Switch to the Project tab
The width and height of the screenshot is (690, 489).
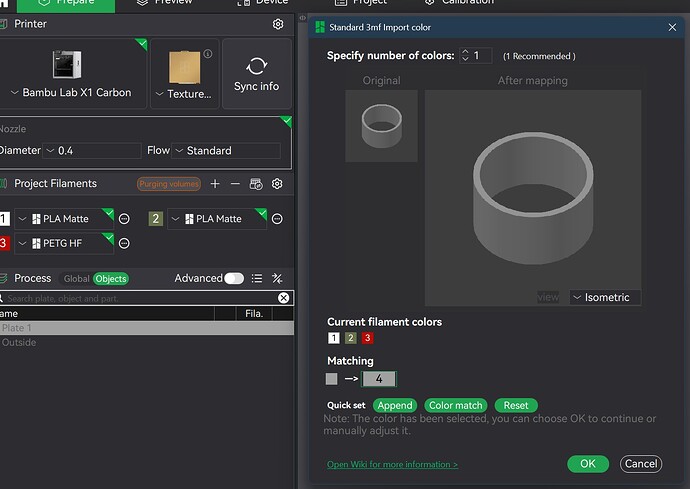pos(361,2)
